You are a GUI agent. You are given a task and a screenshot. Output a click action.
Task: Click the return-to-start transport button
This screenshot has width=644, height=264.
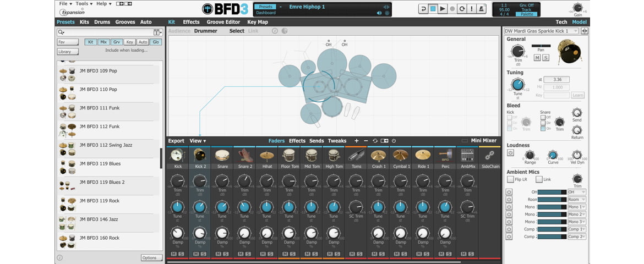click(423, 9)
